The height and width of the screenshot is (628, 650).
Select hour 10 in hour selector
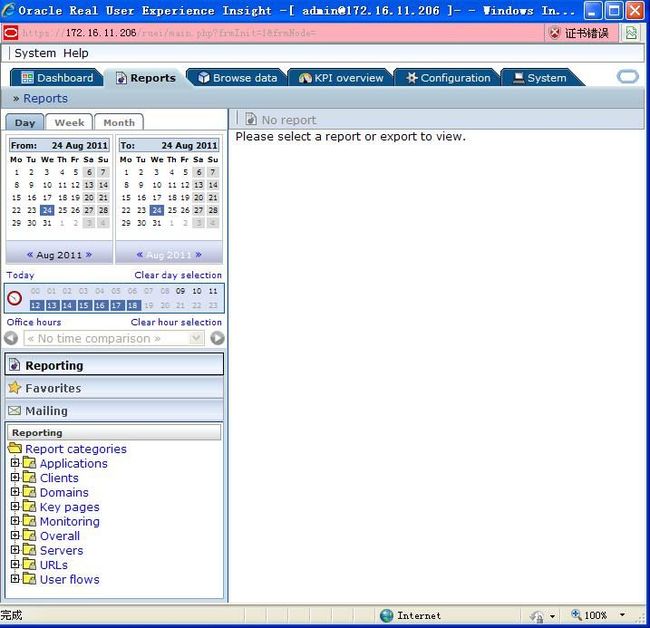point(197,291)
